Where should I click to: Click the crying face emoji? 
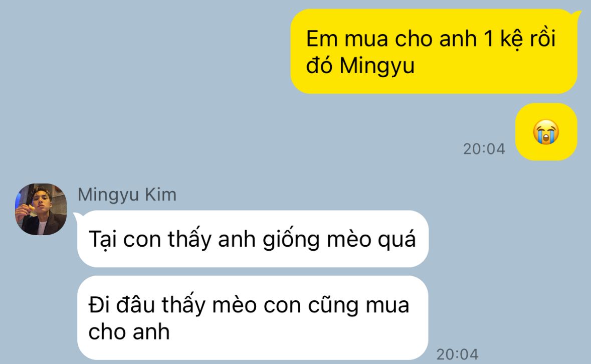coord(546,132)
